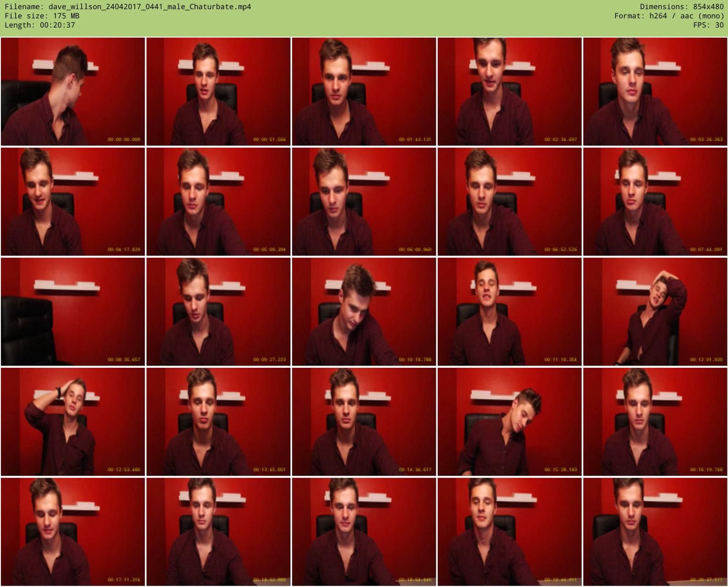Select the frame stamped 00:07:44.091

[655, 201]
